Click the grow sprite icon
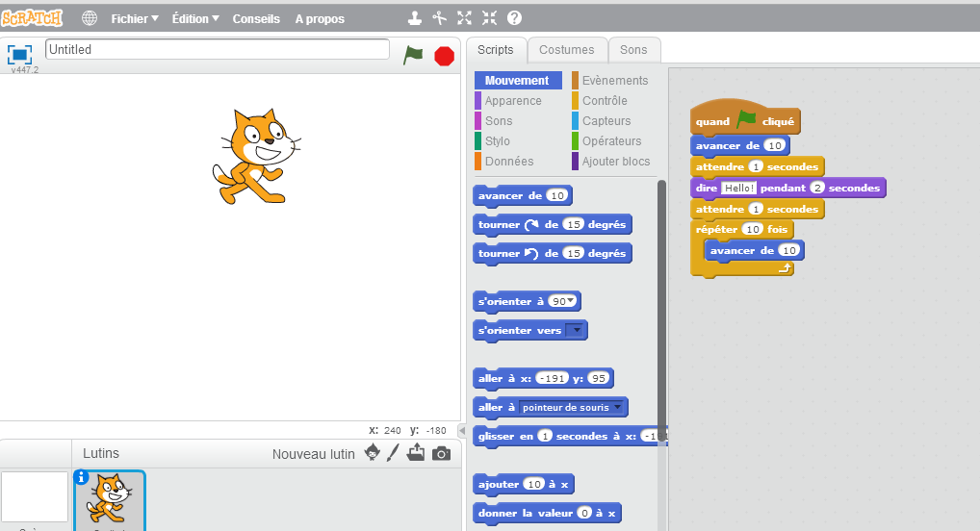The image size is (980, 531). point(465,18)
